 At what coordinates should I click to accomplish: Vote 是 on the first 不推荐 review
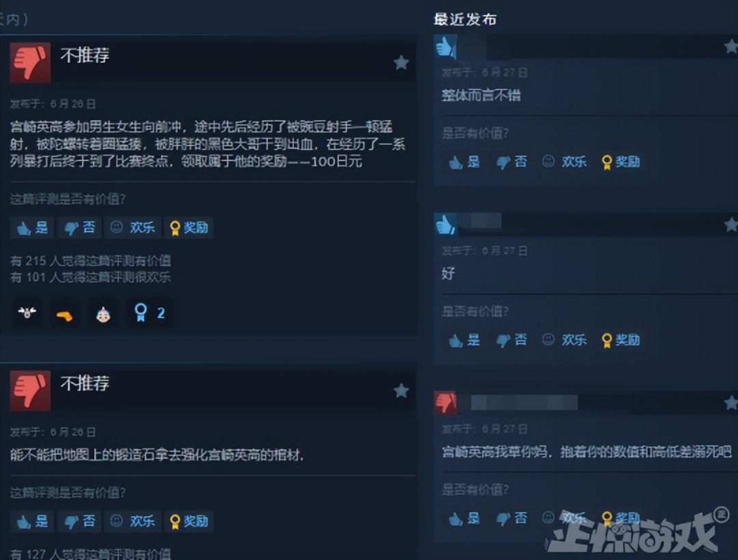33,227
